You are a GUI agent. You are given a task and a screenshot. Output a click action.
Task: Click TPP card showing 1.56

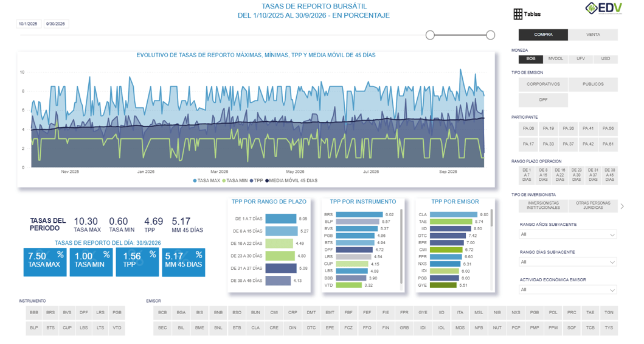point(137,262)
